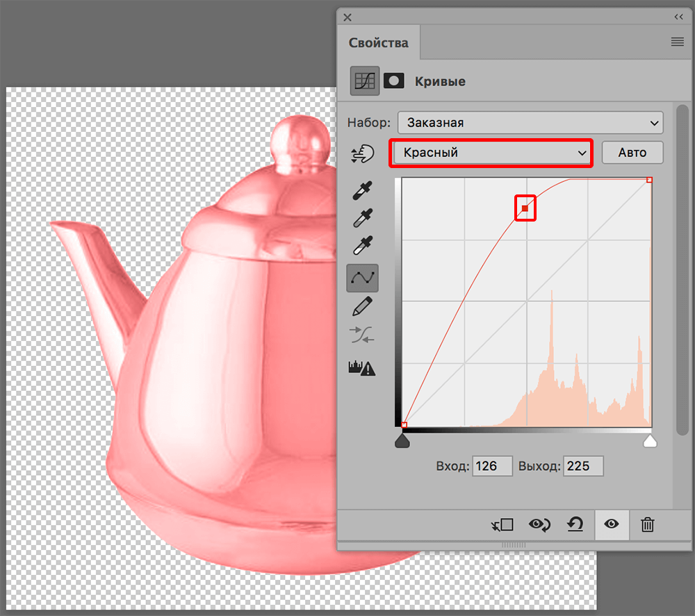This screenshot has height=616, width=695.
Task: Open the Properties panel flyout menu
Action: (677, 42)
